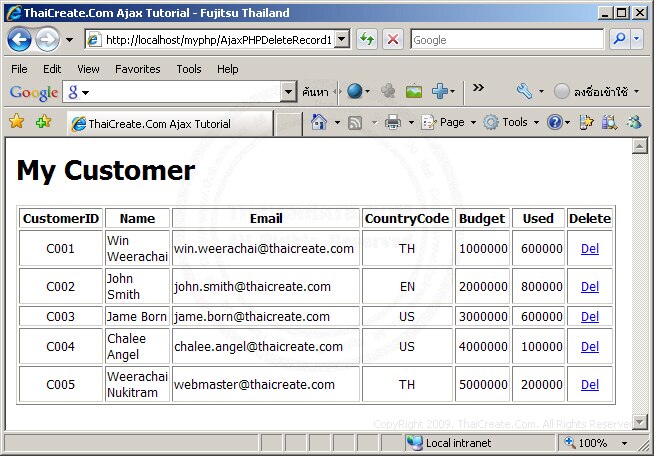Screen dimensions: 654x456
Task: Select the ThaiCreate.Com Ajax Tutorial tab
Action: (x=170, y=124)
